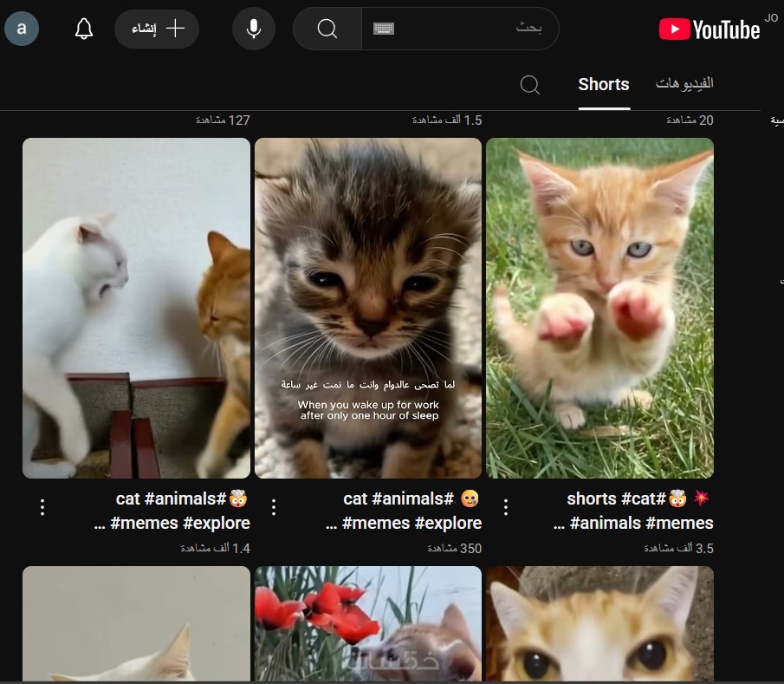Switch to the Shorts tab

604,85
